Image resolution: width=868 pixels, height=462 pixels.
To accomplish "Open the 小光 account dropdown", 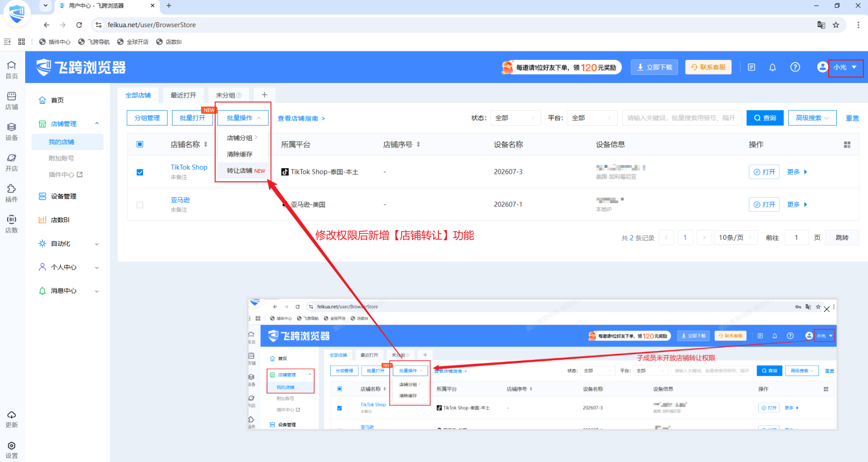I will pyautogui.click(x=845, y=67).
